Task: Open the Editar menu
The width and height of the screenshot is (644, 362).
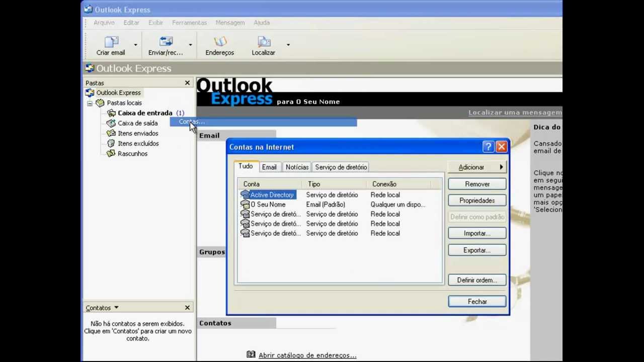Action: [131, 23]
